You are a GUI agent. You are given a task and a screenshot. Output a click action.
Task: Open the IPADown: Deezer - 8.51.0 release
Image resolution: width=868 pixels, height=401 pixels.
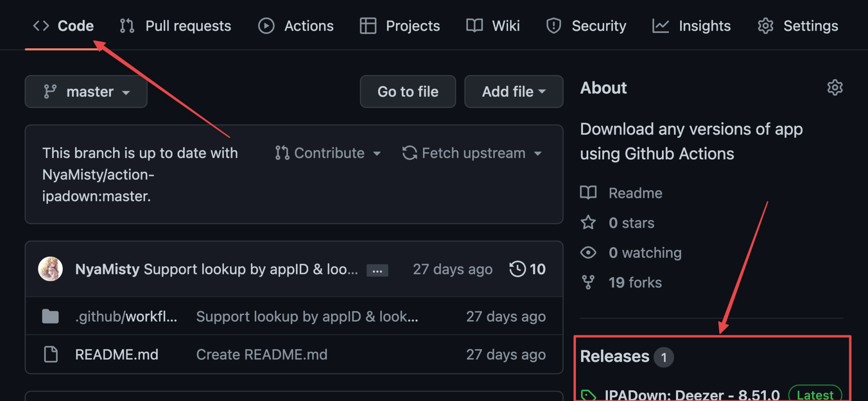coord(692,395)
